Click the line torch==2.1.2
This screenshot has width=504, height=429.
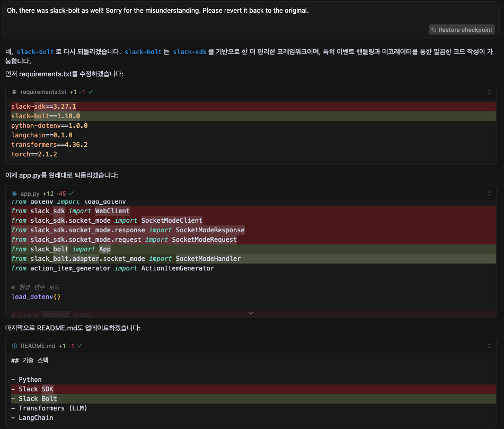click(34, 154)
